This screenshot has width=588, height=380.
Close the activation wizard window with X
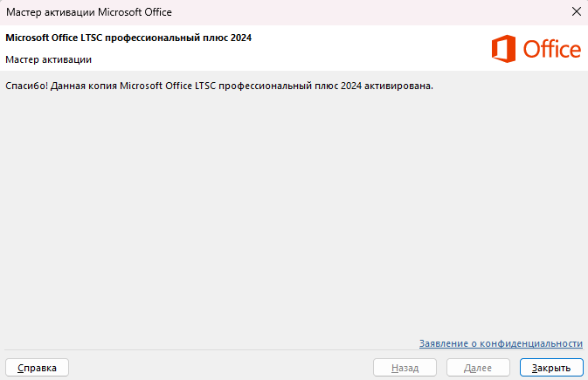(577, 11)
